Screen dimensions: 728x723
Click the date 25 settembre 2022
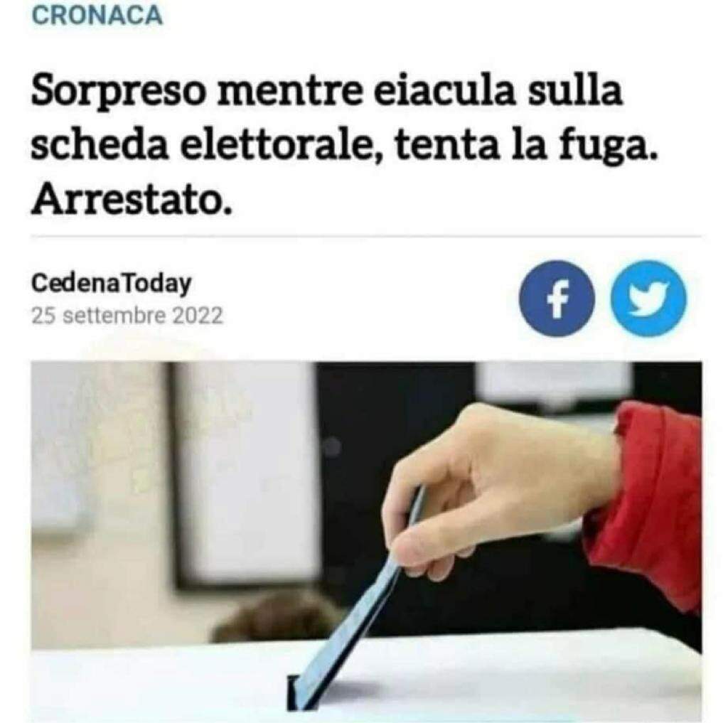click(x=127, y=316)
